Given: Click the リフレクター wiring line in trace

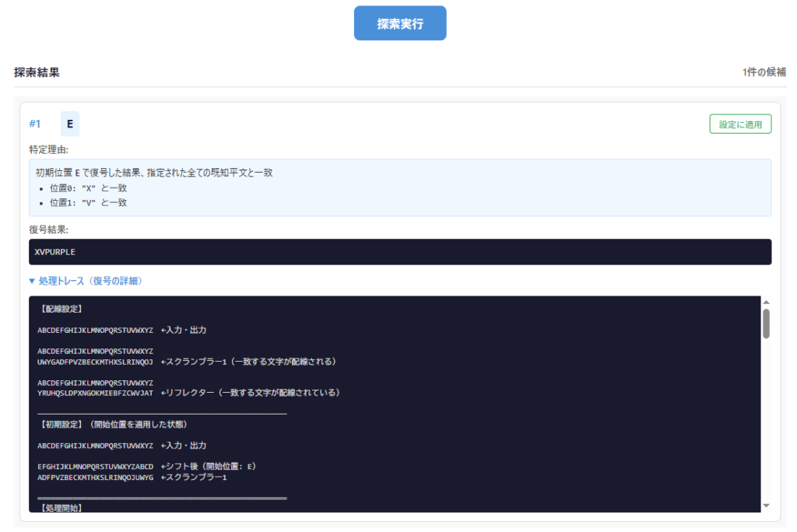Looking at the screenshot, I should (187, 393).
